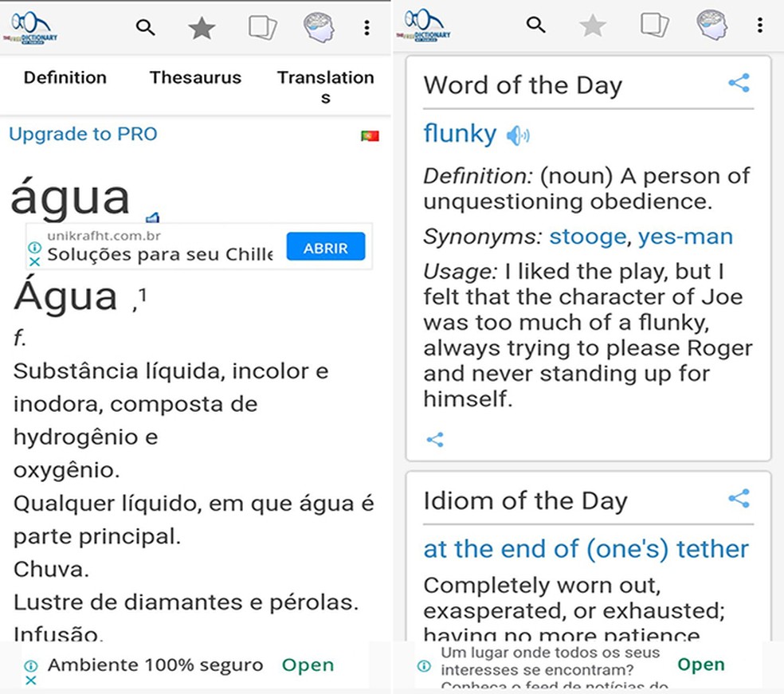Image resolution: width=784 pixels, height=694 pixels.
Task: Open brain icon in left toolbar
Action: pos(319,28)
